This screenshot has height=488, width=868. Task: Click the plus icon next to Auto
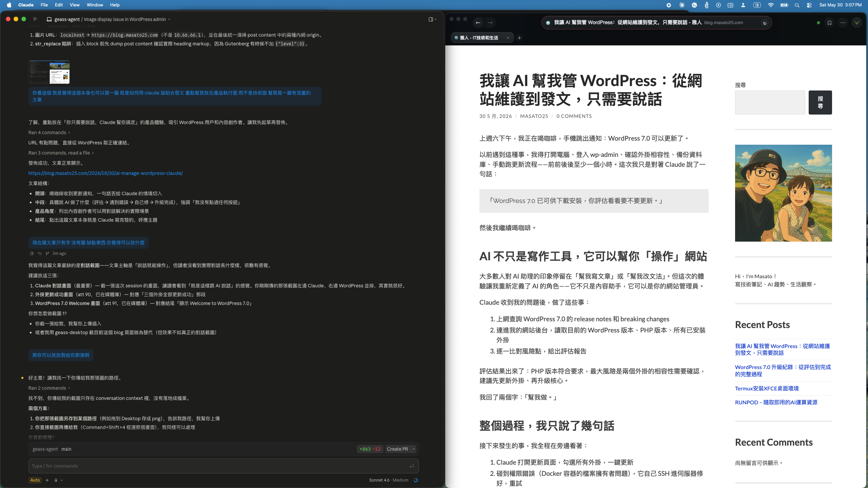47,480
